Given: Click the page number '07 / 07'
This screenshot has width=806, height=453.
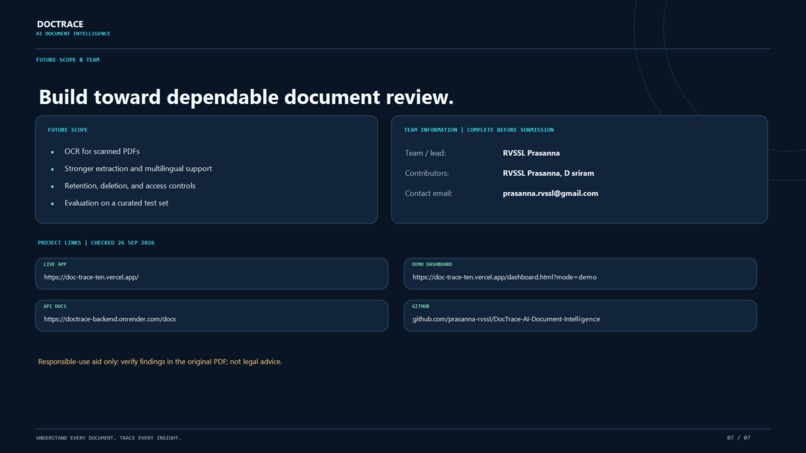Looking at the screenshot, I should 738,438.
